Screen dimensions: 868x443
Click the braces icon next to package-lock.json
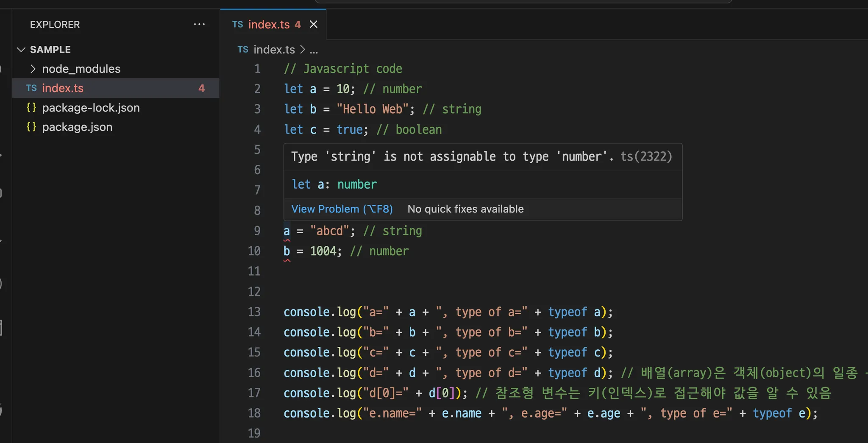click(31, 108)
